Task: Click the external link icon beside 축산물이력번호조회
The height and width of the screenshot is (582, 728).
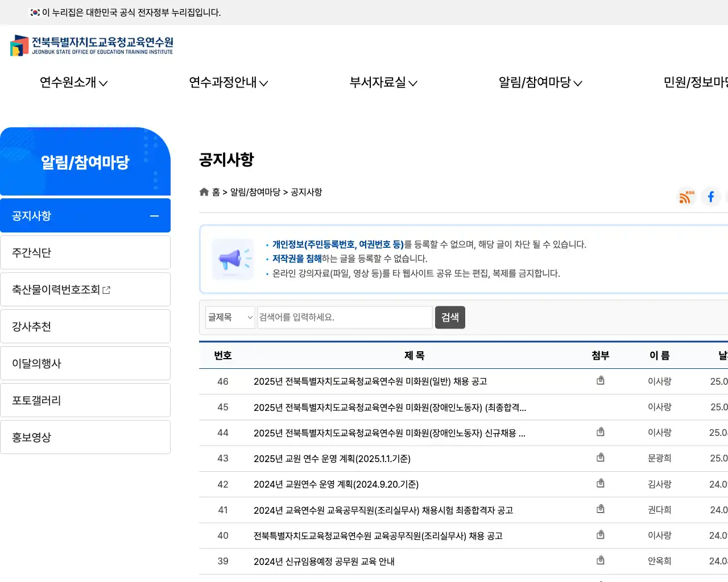Action: [x=106, y=290]
